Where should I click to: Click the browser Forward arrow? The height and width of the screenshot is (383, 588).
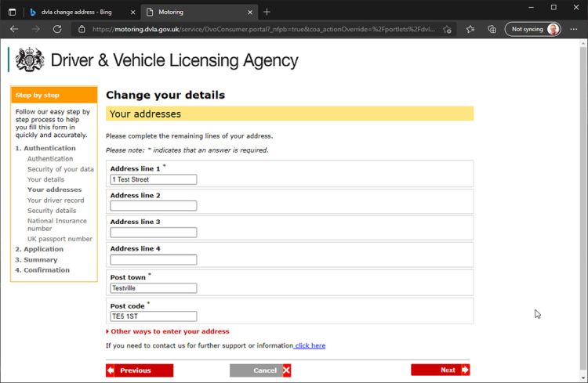(x=35, y=29)
